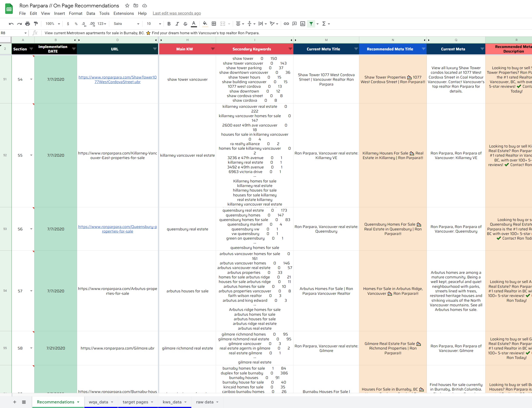This screenshot has width=532, height=408.
Task: Open filter on Current Meta Title column
Action: coord(356,49)
